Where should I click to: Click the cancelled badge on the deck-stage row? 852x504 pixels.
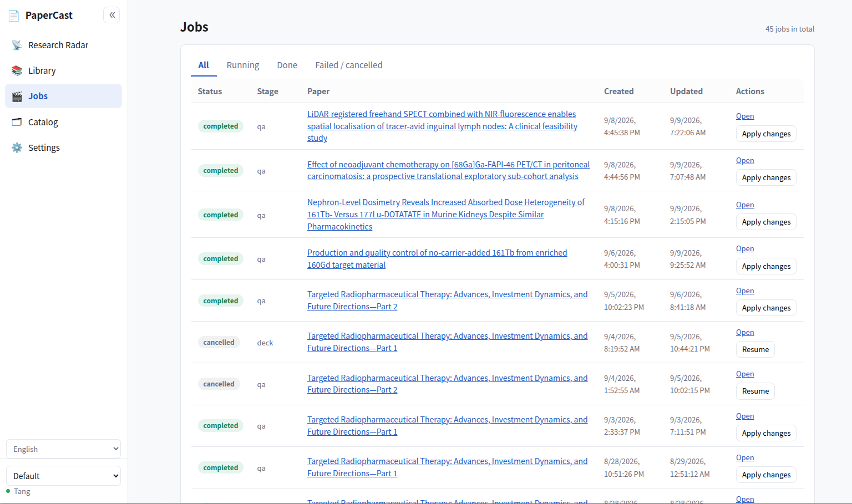click(x=219, y=343)
